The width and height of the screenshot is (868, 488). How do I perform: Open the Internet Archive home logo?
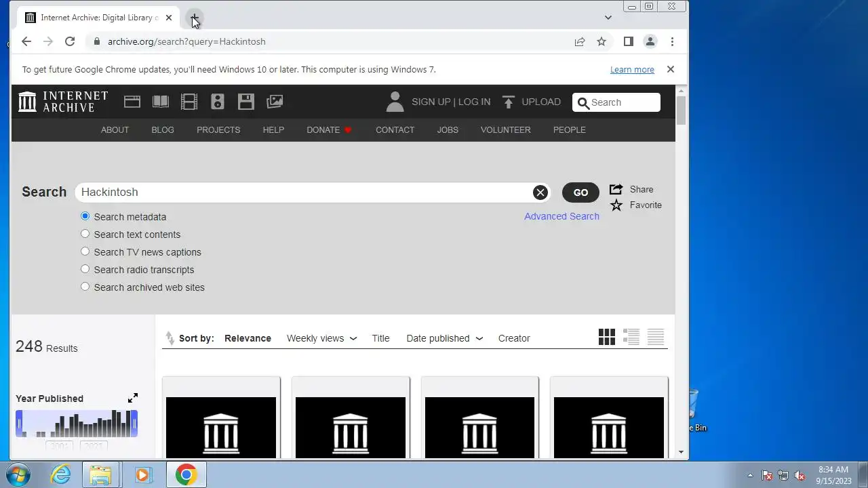pyautogui.click(x=63, y=102)
